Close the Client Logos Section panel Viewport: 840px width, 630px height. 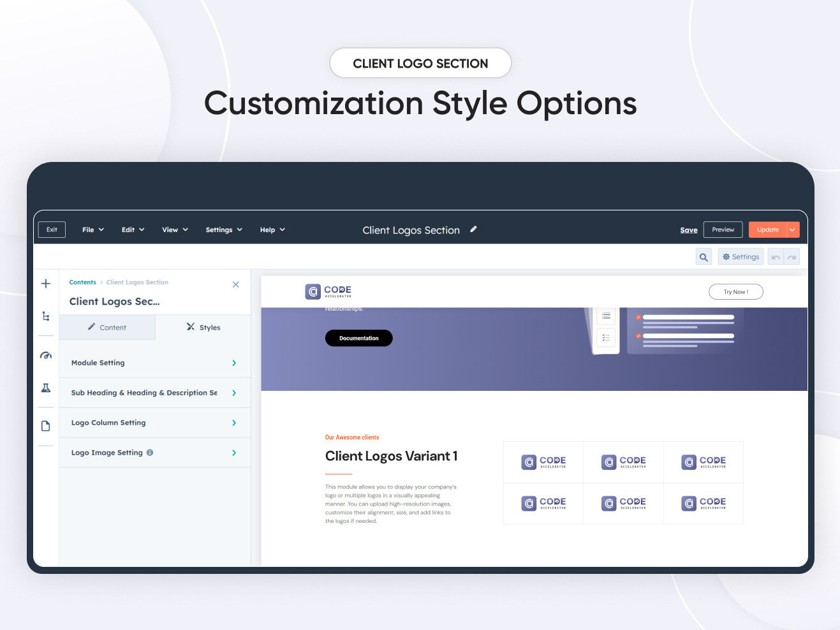(x=235, y=284)
